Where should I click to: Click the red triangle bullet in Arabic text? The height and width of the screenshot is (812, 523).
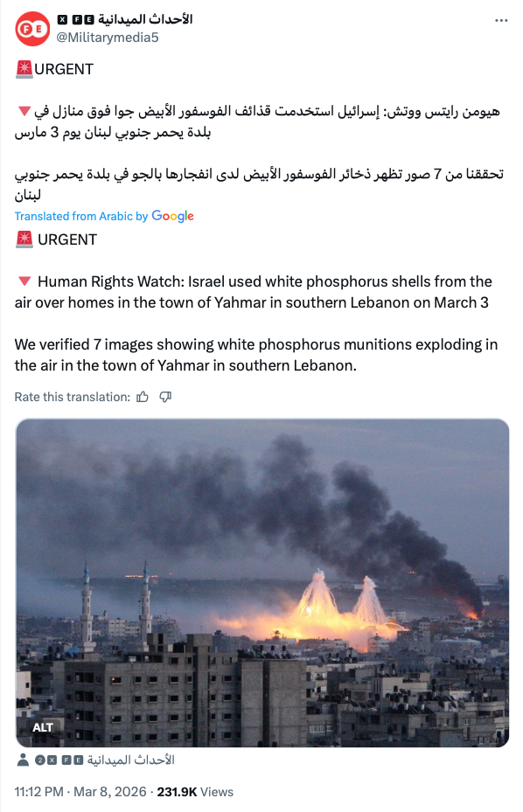tap(24, 111)
